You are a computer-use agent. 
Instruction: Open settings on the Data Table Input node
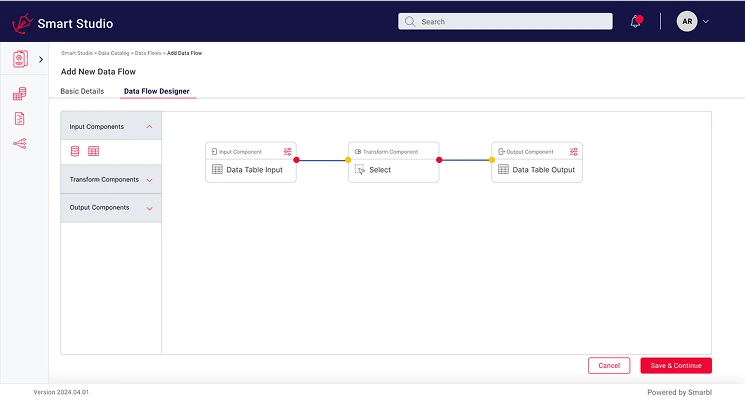287,152
